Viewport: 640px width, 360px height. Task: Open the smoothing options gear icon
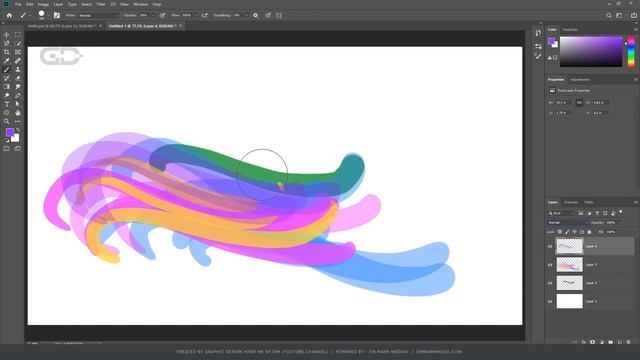(x=256, y=15)
